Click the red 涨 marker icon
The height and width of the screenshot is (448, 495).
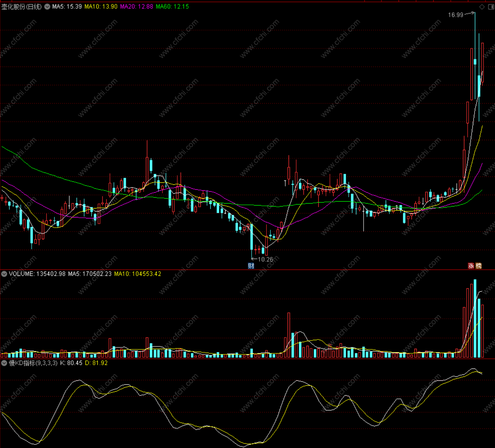[x=471, y=266]
